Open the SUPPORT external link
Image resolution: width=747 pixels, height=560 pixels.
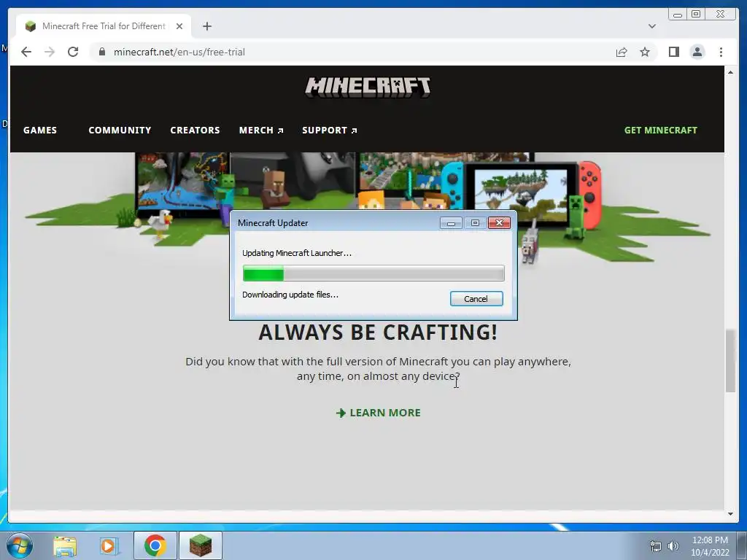pyautogui.click(x=329, y=130)
